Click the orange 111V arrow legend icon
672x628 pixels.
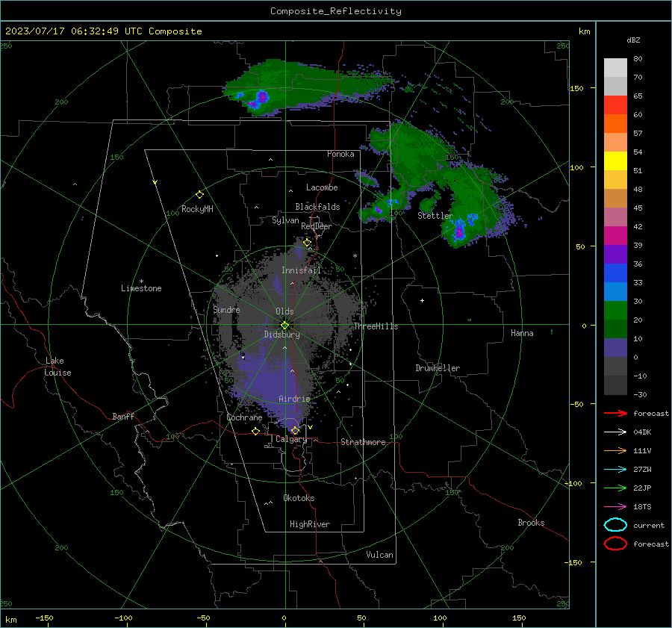[615, 450]
